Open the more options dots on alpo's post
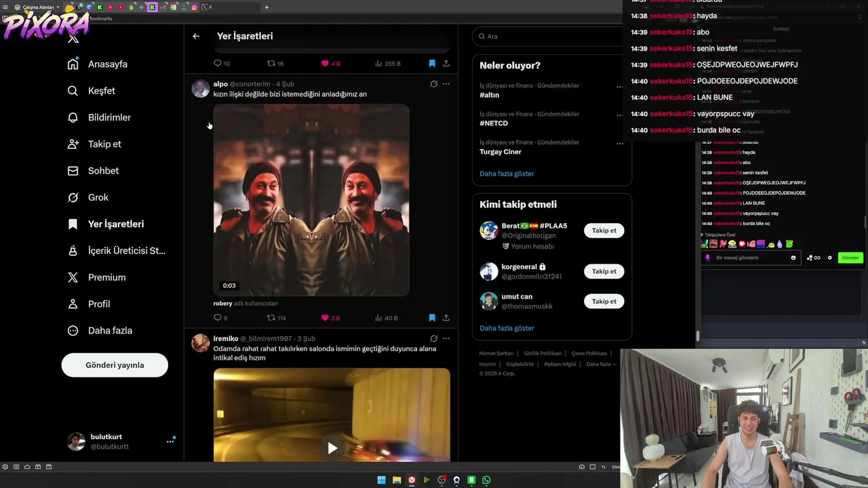The width and height of the screenshot is (868, 488). [x=446, y=84]
